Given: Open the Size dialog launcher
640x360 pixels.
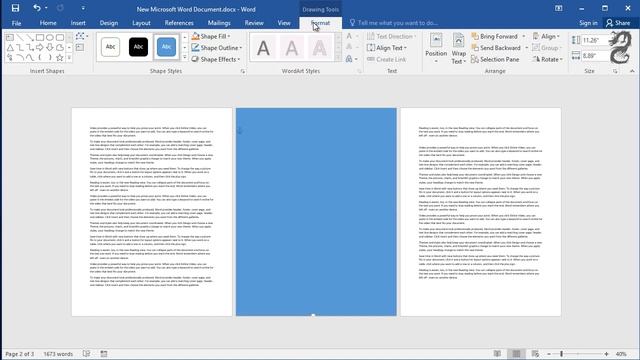Looking at the screenshot, I should [615, 71].
